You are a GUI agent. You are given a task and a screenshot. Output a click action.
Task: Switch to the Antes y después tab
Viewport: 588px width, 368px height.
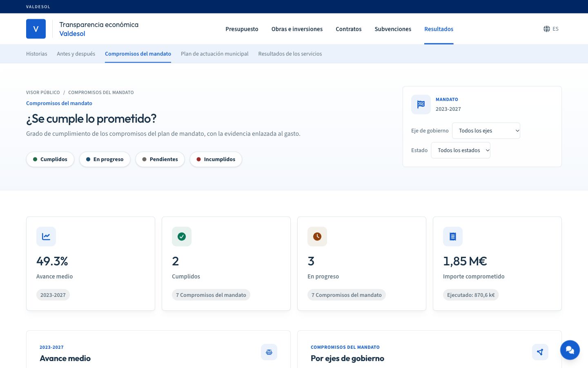click(76, 54)
